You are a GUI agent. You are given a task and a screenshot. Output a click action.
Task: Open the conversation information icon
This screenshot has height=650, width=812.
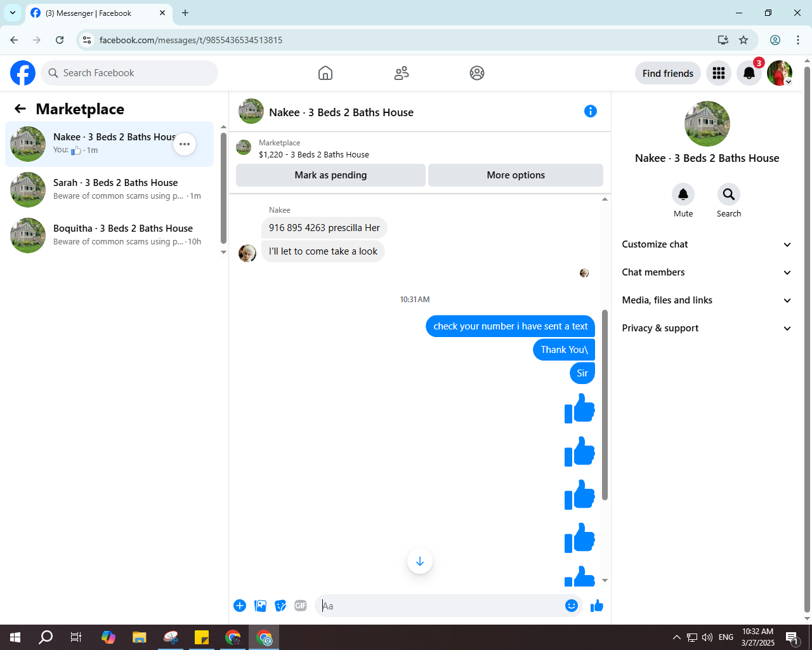coord(591,111)
